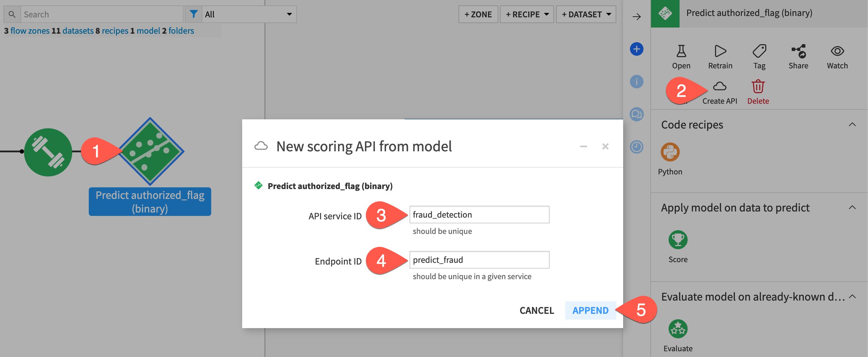Image resolution: width=868 pixels, height=357 pixels.
Task: Open the All filter dropdown
Action: pyautogui.click(x=249, y=14)
